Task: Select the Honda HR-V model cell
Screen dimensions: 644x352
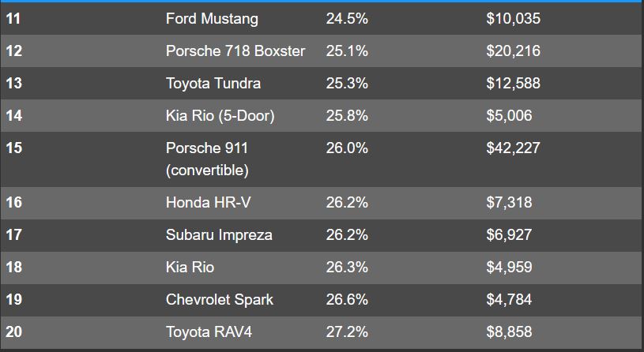Action: (208, 203)
